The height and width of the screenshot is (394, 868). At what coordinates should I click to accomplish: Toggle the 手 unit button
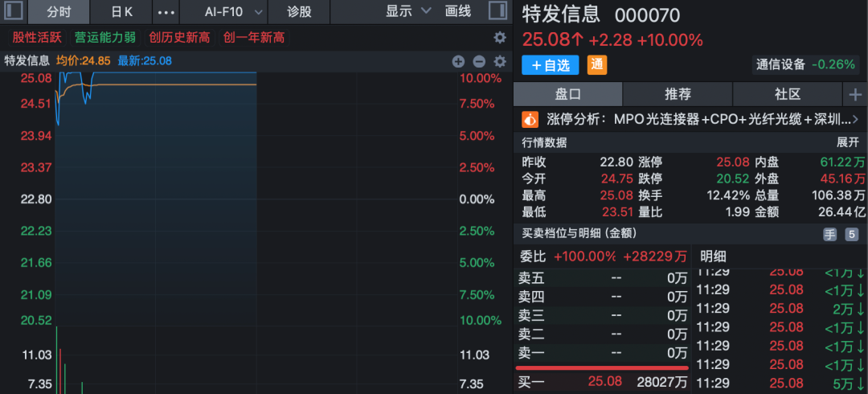(x=829, y=235)
